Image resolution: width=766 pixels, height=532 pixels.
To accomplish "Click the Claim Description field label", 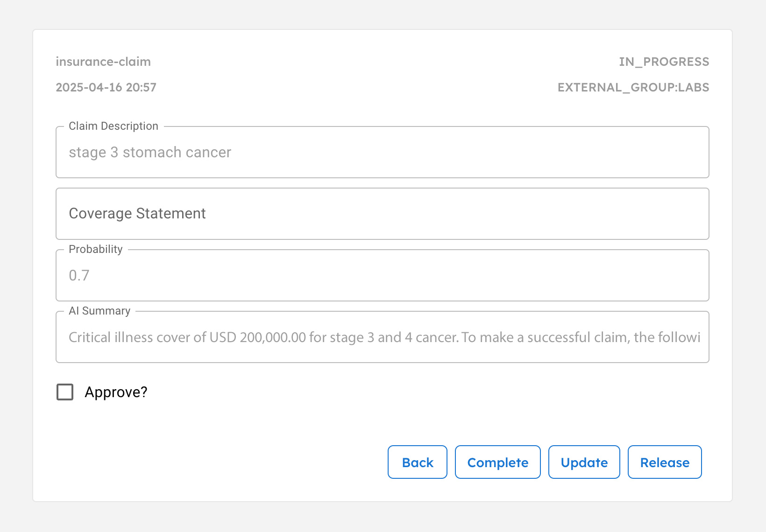I will pyautogui.click(x=113, y=126).
